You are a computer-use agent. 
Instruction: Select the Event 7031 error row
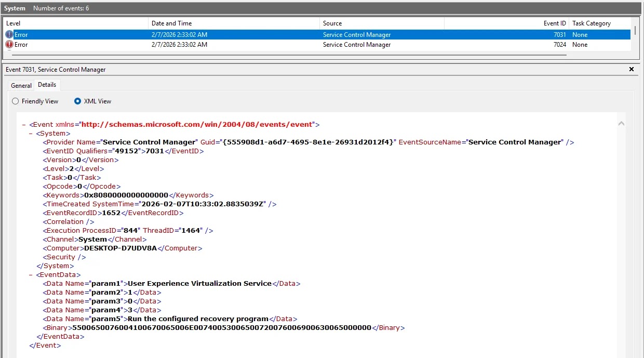(x=317, y=35)
